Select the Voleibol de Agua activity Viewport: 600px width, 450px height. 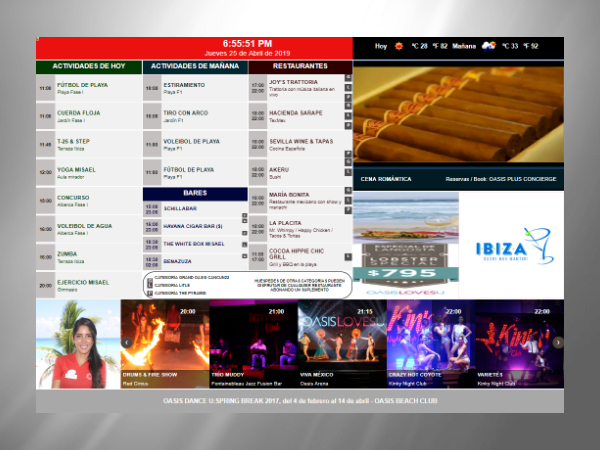[x=89, y=229]
